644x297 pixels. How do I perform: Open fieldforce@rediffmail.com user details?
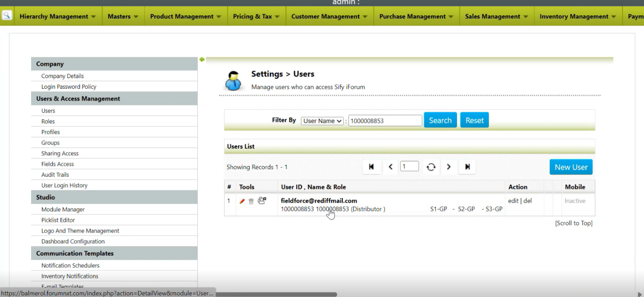pos(319,201)
